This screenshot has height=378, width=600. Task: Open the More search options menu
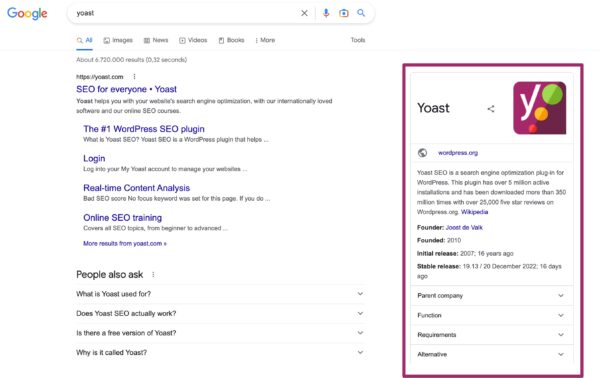265,40
